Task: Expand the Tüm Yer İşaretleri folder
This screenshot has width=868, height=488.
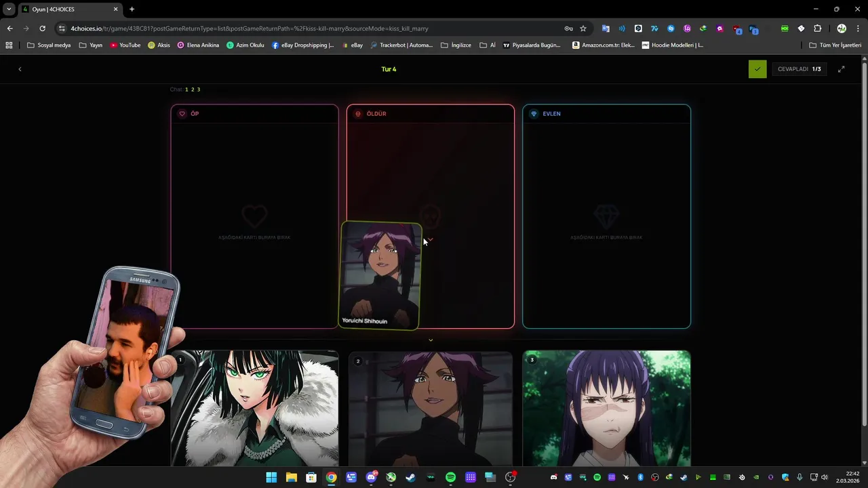Action: point(835,45)
